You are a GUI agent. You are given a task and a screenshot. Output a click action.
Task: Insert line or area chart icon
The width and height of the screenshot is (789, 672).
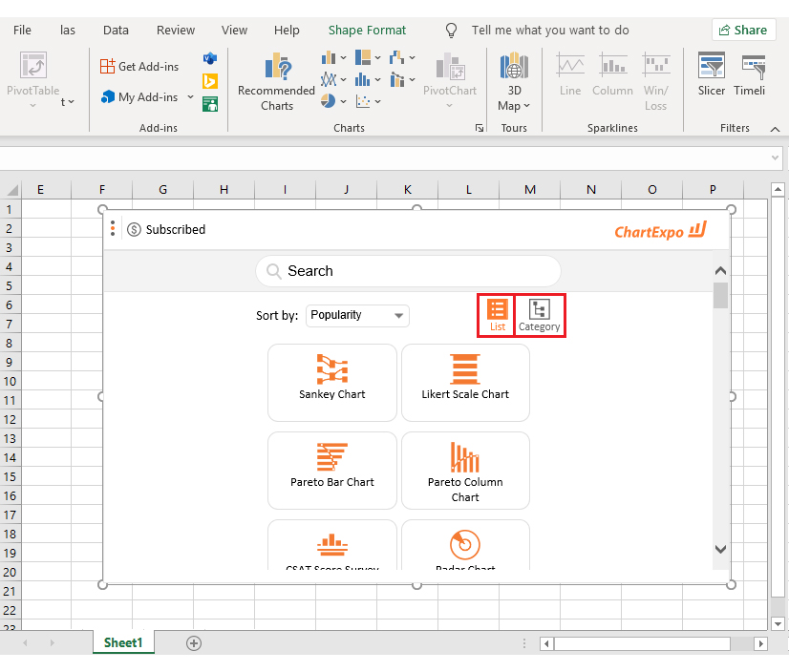point(329,79)
